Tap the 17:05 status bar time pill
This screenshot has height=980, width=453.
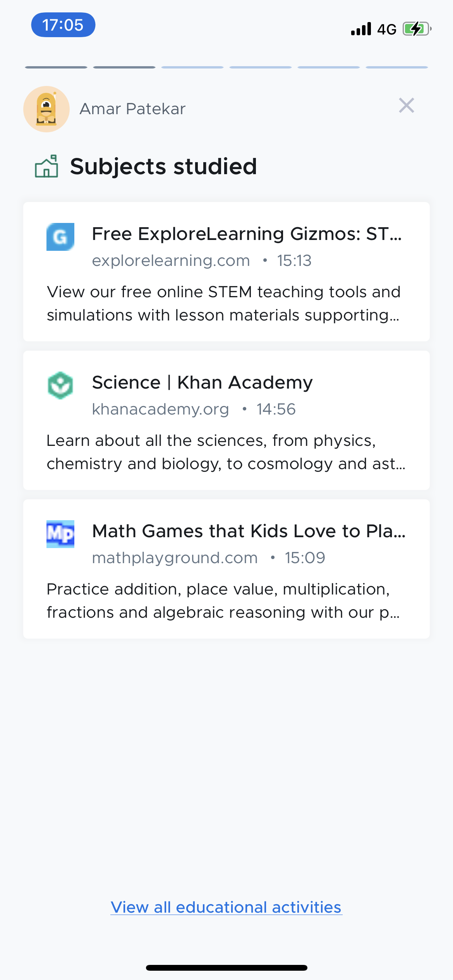63,25
